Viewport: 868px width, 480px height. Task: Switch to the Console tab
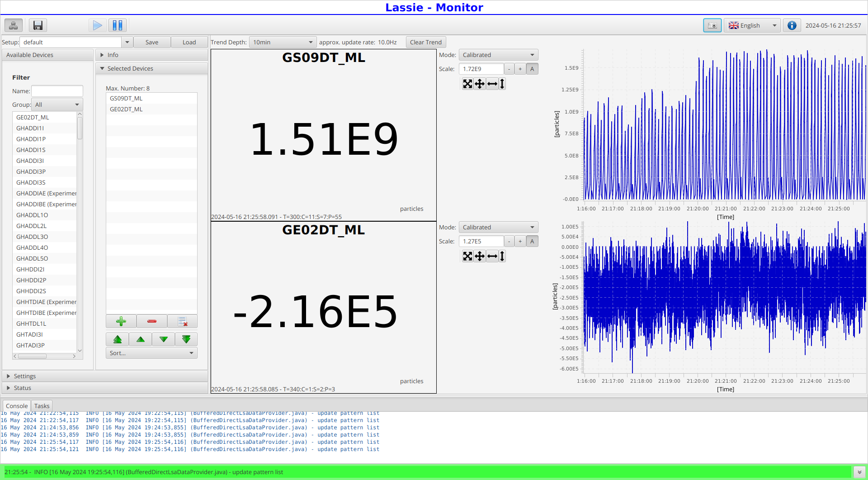(x=17, y=406)
